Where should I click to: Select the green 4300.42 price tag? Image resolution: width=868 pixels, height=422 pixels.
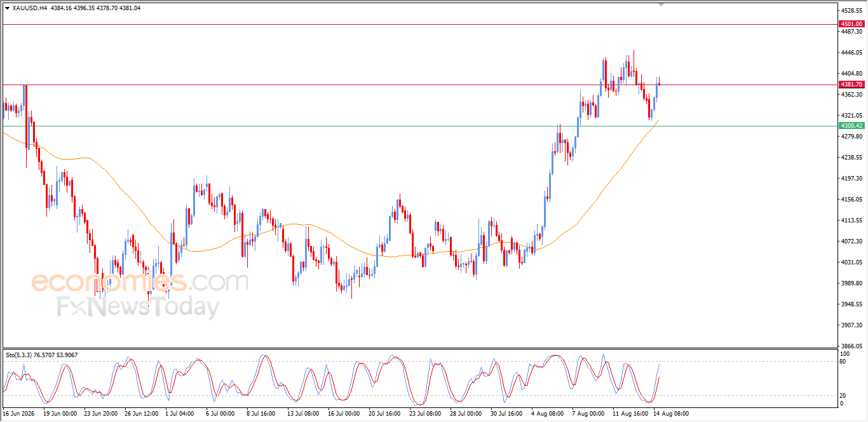pos(851,126)
